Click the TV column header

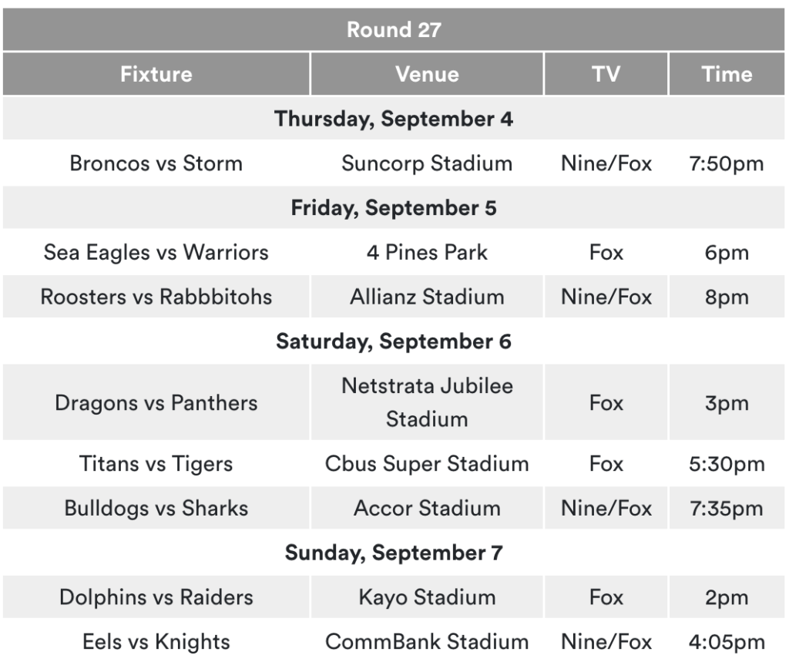606,74
